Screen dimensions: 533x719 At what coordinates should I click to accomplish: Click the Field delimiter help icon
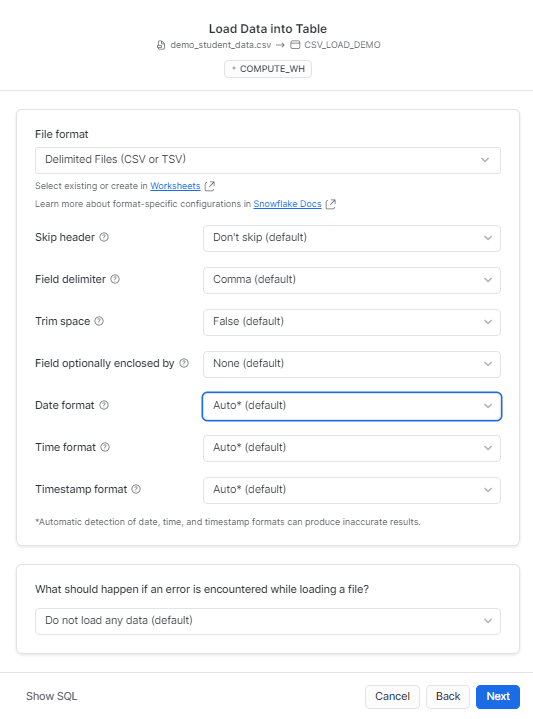click(115, 279)
